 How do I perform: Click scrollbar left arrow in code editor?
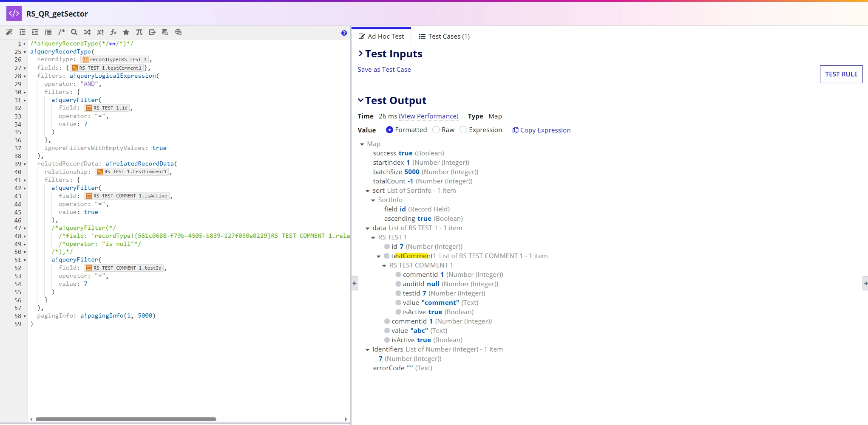coord(31,419)
